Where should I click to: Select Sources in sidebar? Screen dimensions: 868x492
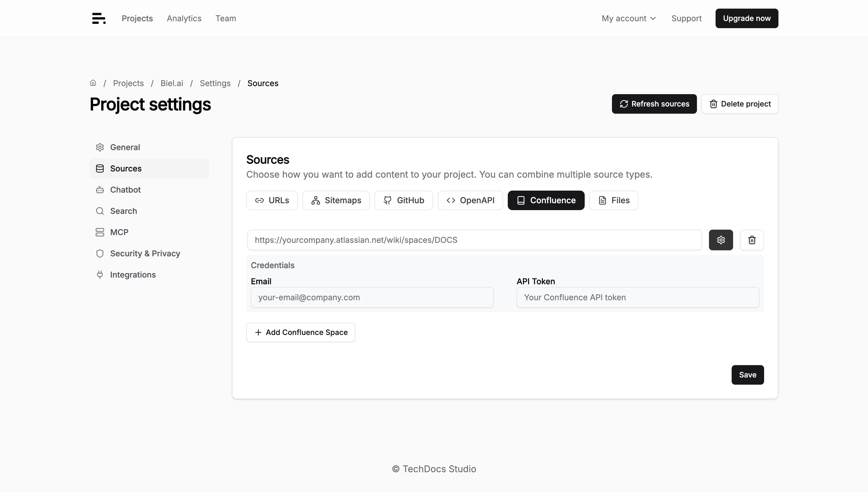coord(149,168)
